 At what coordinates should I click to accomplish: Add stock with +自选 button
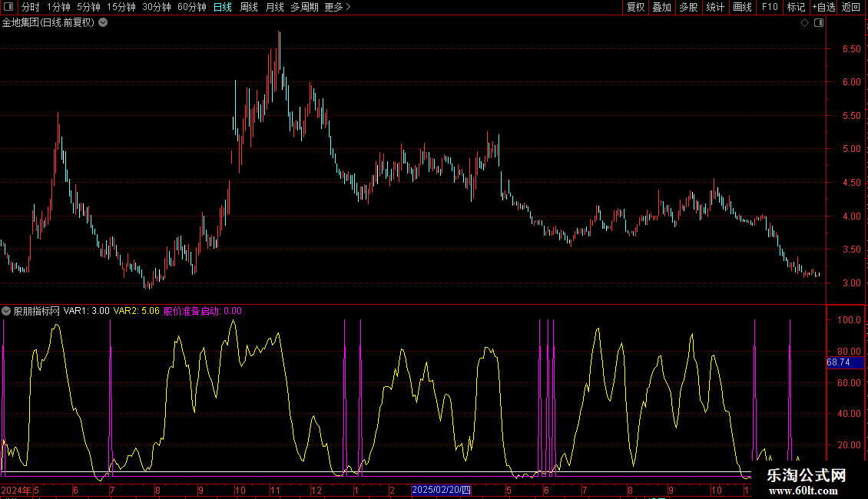click(823, 7)
